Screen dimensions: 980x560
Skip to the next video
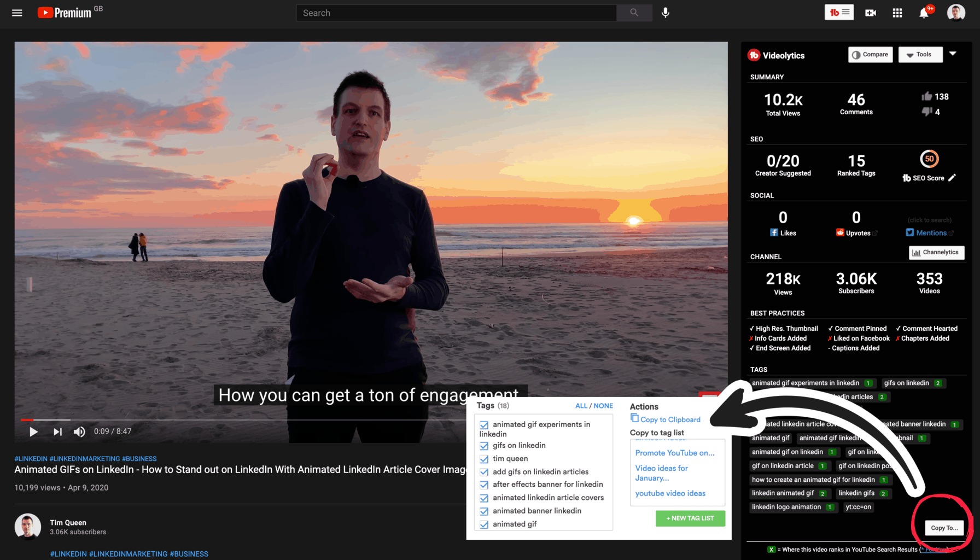(57, 431)
